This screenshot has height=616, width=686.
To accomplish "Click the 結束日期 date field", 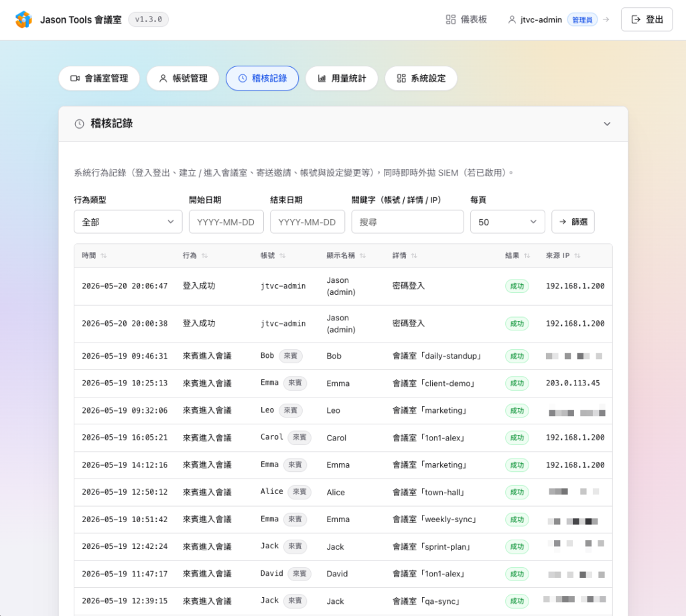I will click(307, 222).
